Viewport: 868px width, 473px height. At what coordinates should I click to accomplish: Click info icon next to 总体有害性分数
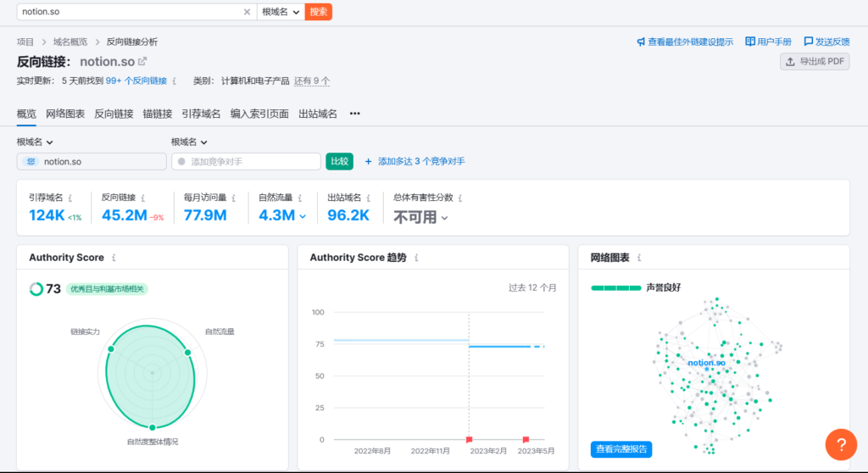click(x=460, y=198)
